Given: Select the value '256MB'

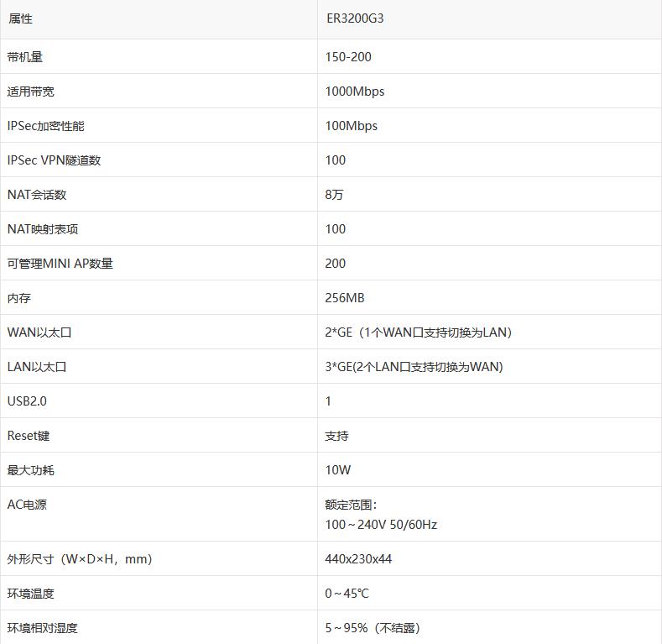Looking at the screenshot, I should point(345,298).
